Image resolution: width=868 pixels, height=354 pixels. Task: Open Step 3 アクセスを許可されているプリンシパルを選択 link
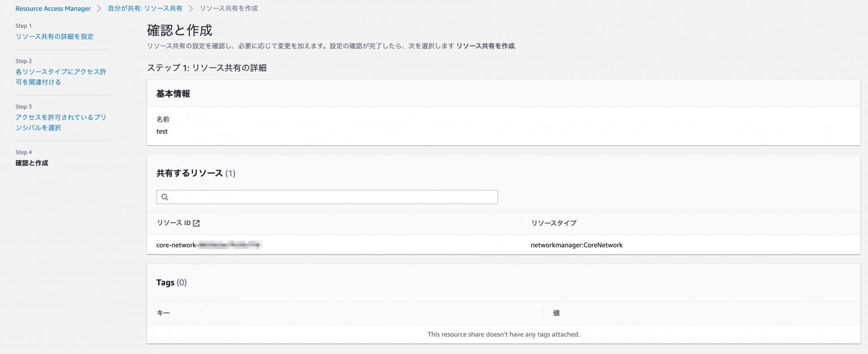[x=61, y=123]
